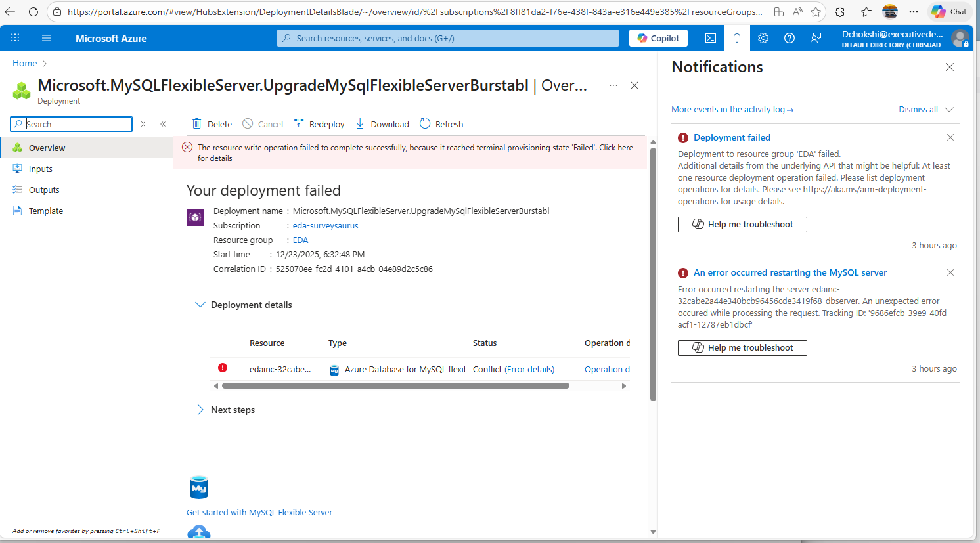Expand the Dismiss all dropdown chevron
The width and height of the screenshot is (980, 543).
tap(949, 110)
